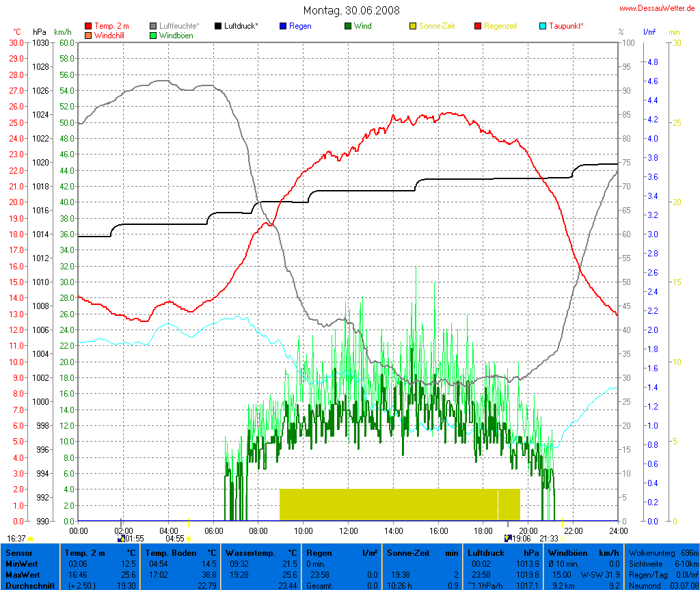Open the www.DessauWetter.de link

pos(658,8)
